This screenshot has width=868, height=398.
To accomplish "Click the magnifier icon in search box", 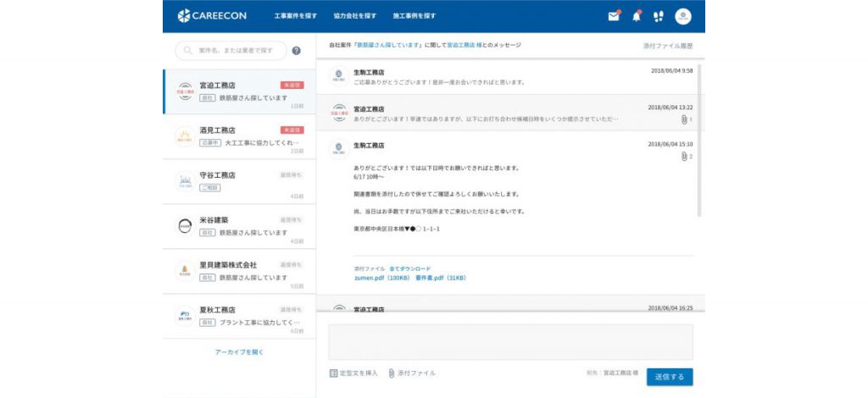I will (x=188, y=50).
